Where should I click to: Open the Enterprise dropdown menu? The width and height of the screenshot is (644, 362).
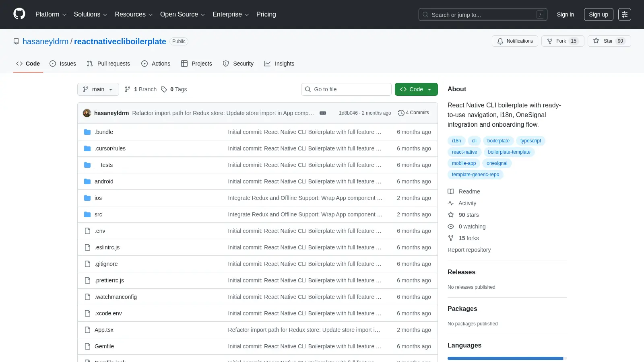tap(231, 14)
